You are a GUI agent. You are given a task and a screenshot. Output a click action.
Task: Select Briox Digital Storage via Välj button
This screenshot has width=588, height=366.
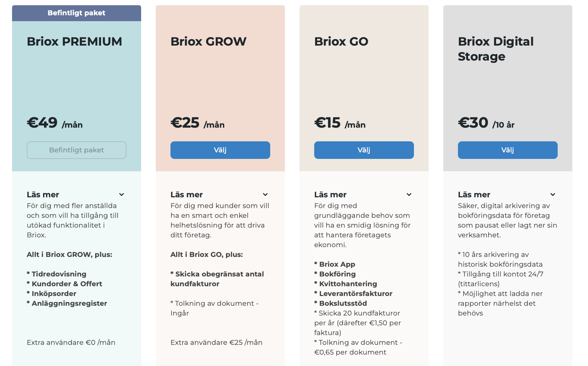pos(507,150)
